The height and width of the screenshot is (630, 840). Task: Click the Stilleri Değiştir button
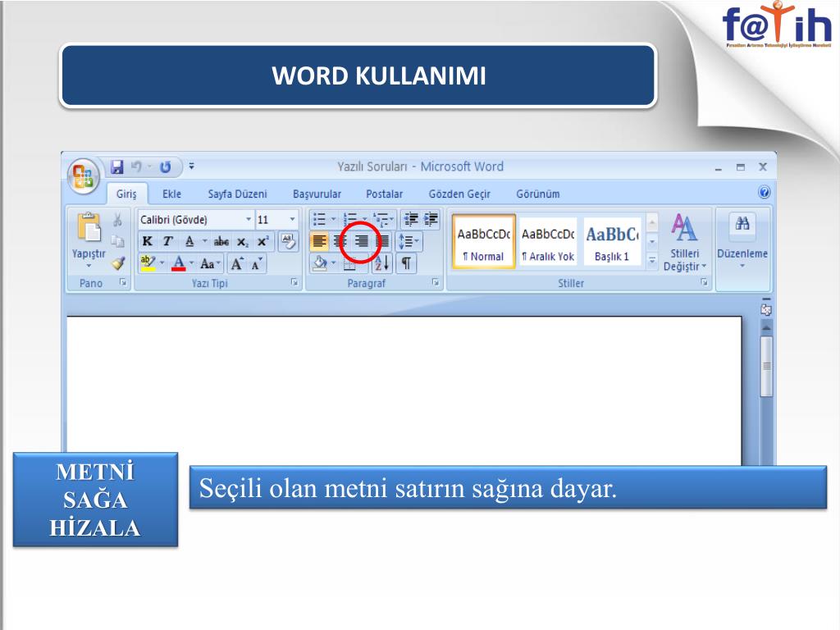(x=684, y=242)
